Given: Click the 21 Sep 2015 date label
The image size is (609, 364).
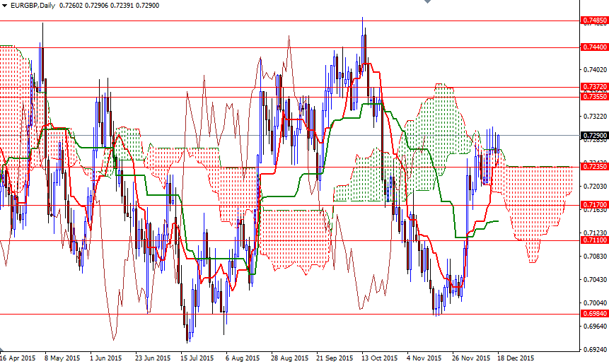Looking at the screenshot, I should (335, 358).
